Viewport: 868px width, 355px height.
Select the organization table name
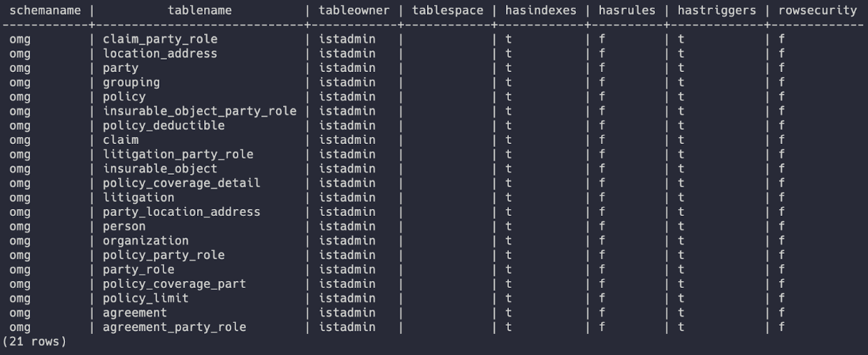[145, 241]
